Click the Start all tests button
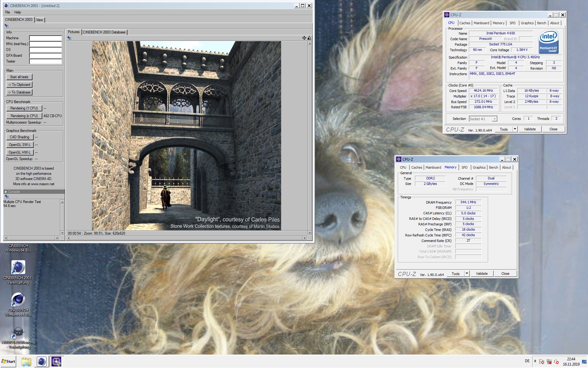 point(19,77)
